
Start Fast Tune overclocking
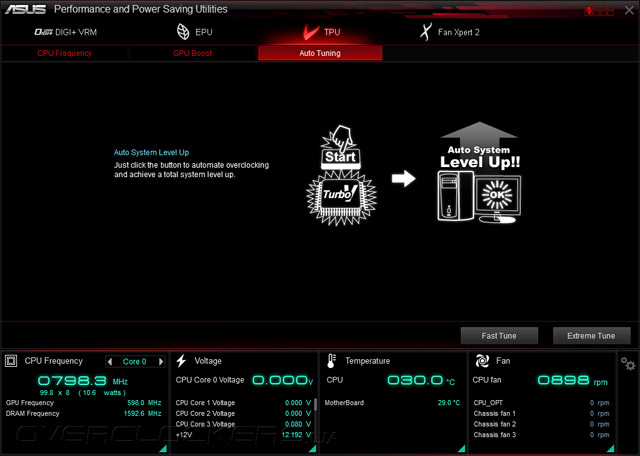499,336
